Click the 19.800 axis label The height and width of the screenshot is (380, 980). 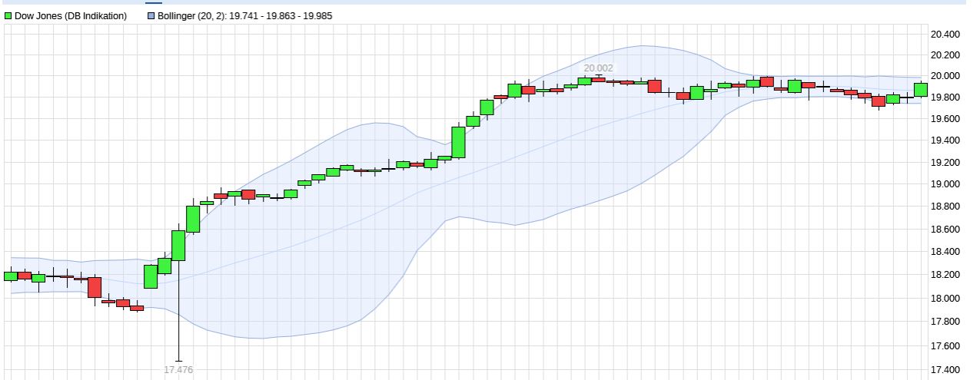[x=945, y=97]
